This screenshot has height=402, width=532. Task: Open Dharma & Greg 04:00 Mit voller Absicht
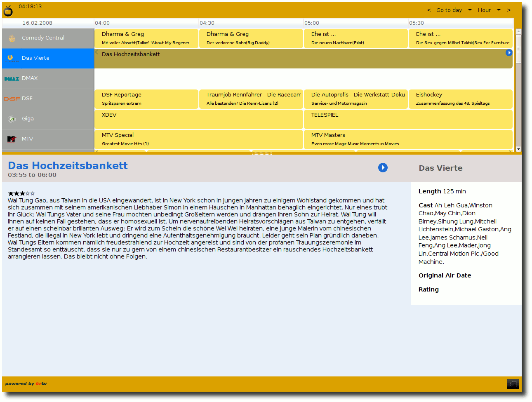pyautogui.click(x=146, y=38)
